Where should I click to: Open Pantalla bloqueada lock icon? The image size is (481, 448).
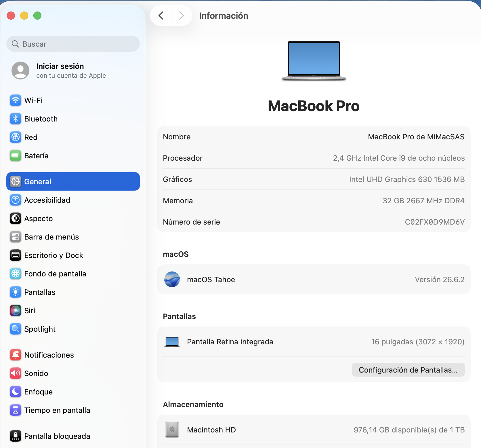(x=16, y=436)
